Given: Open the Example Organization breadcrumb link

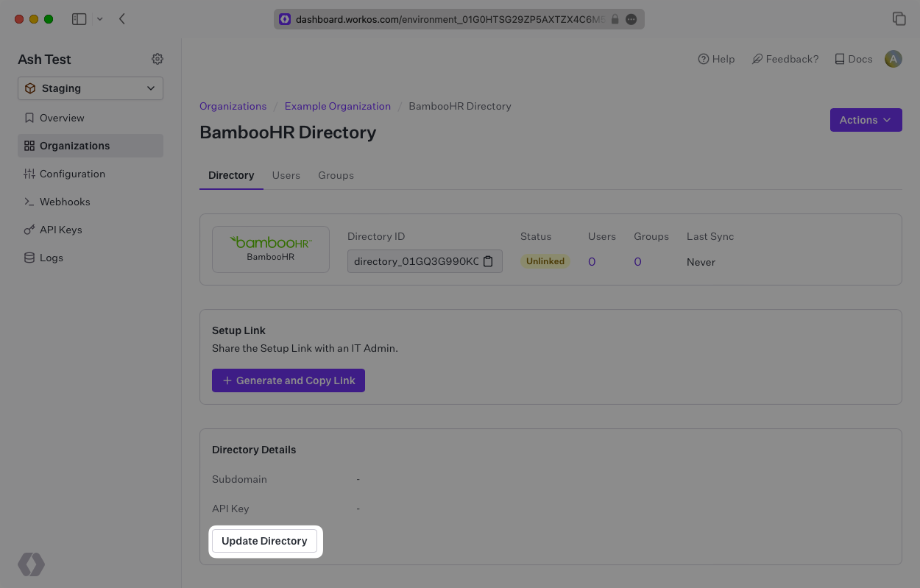Looking at the screenshot, I should pyautogui.click(x=337, y=106).
